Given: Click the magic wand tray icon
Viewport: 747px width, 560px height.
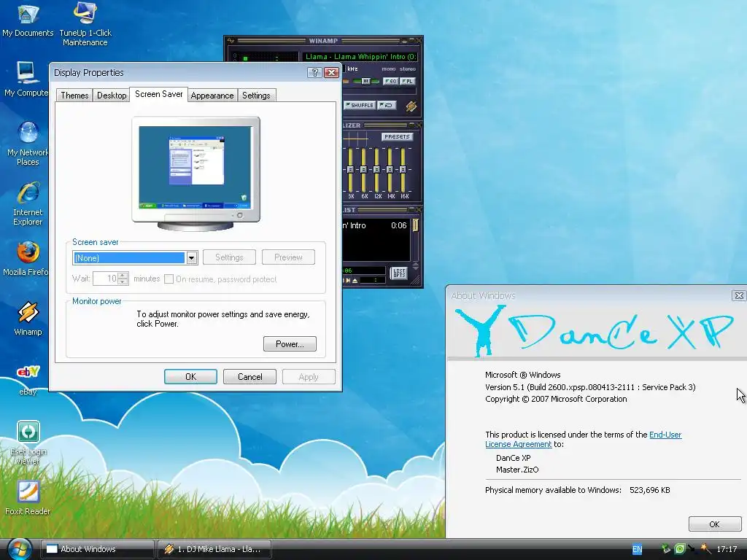Looking at the screenshot, I should coord(705,548).
